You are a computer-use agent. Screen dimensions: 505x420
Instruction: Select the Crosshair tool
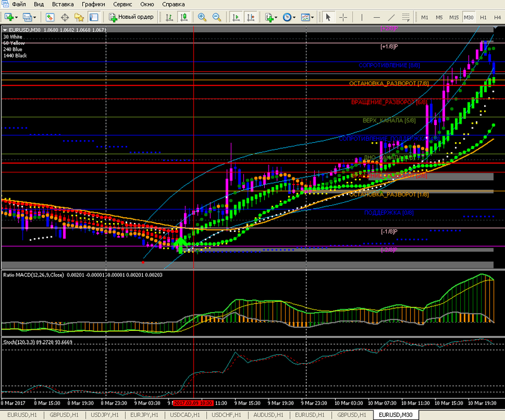point(343,17)
